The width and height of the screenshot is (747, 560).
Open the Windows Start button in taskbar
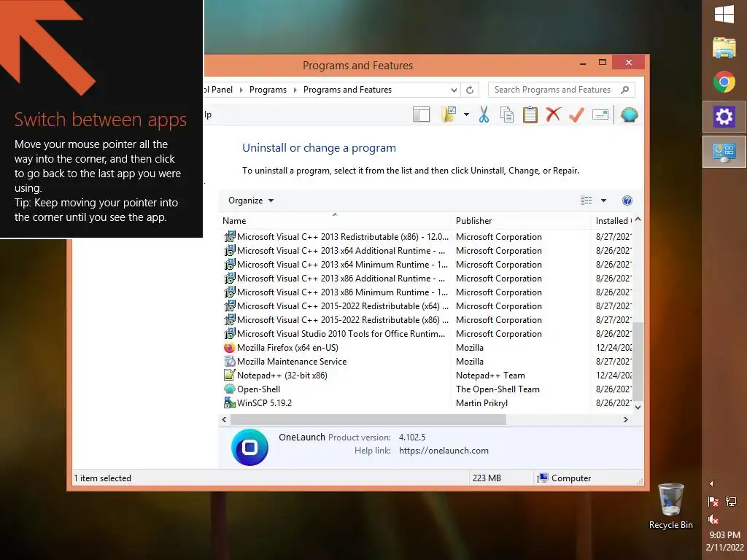pos(724,14)
